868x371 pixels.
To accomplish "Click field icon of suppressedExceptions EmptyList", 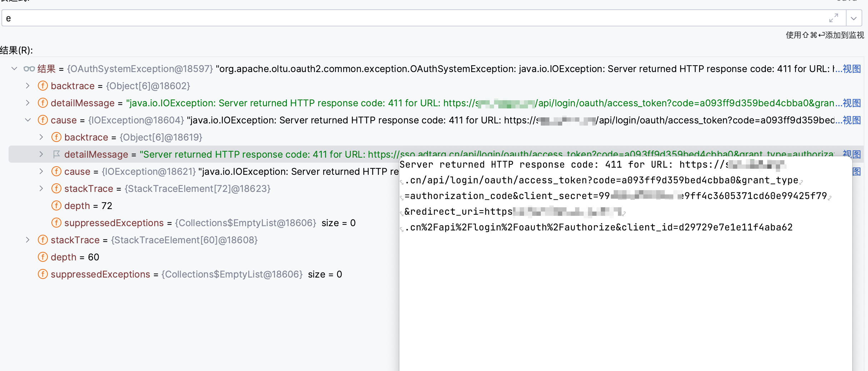I will (x=56, y=223).
